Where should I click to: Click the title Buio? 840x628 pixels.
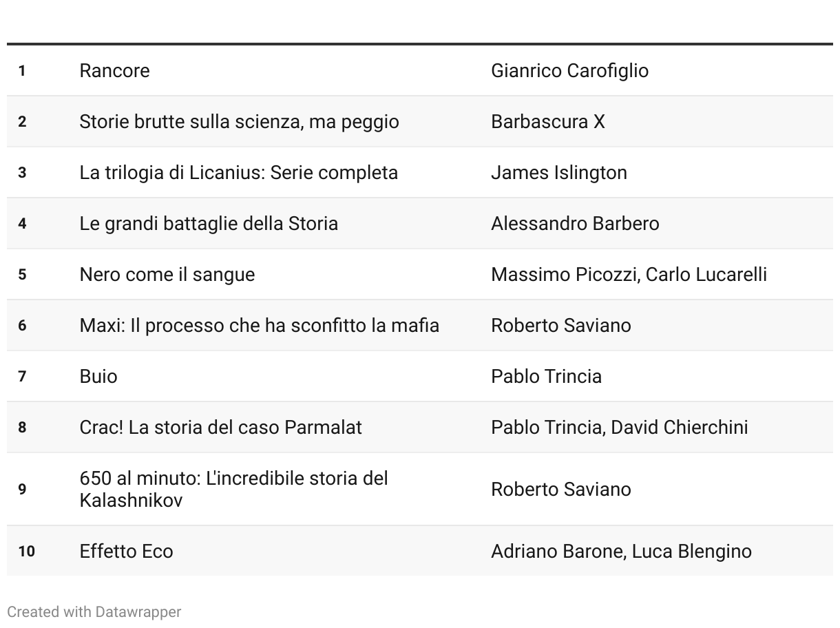98,376
